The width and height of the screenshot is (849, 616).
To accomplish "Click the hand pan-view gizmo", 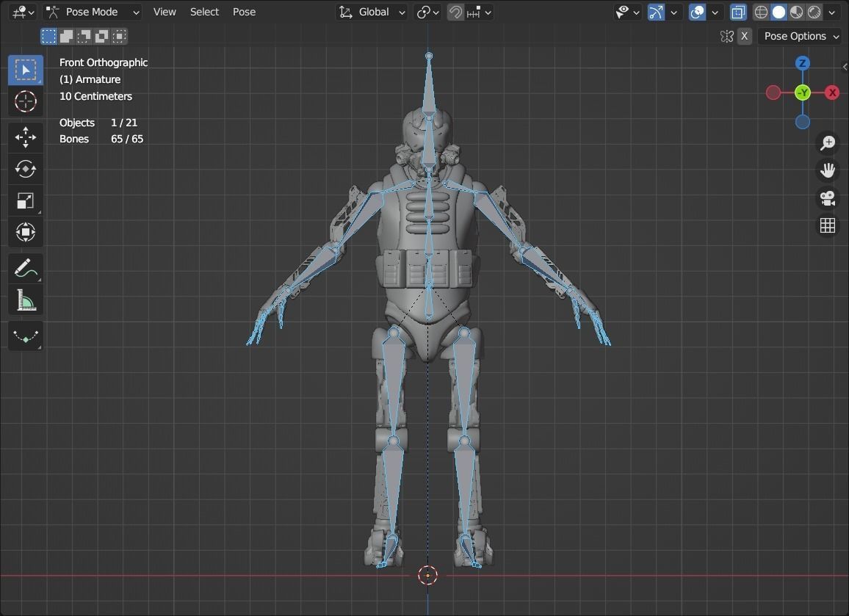I will 828,170.
